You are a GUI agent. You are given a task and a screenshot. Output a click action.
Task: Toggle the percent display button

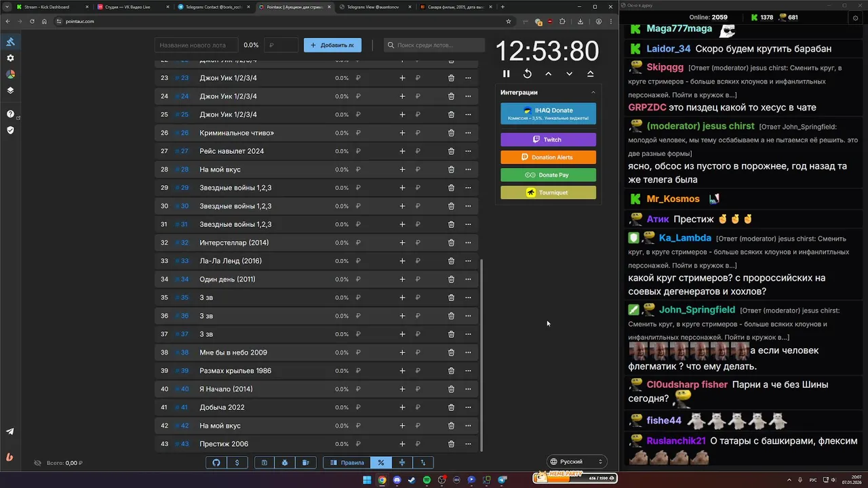point(381,462)
